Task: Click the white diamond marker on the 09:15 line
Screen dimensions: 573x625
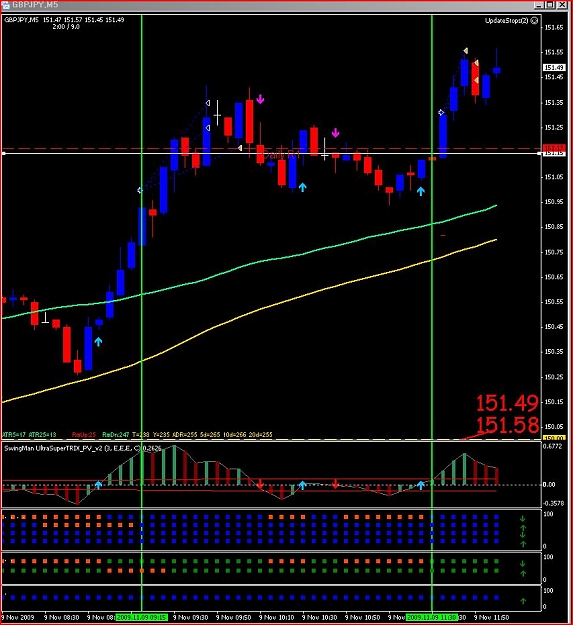Action: pyautogui.click(x=140, y=190)
